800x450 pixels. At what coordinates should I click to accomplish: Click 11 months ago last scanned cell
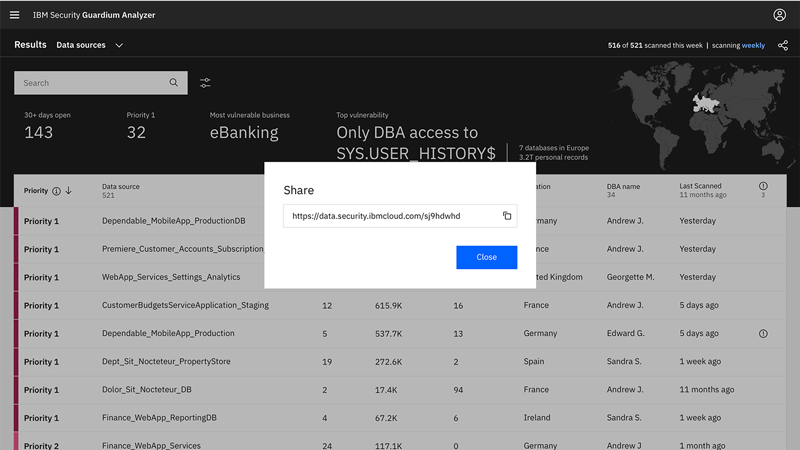707,389
